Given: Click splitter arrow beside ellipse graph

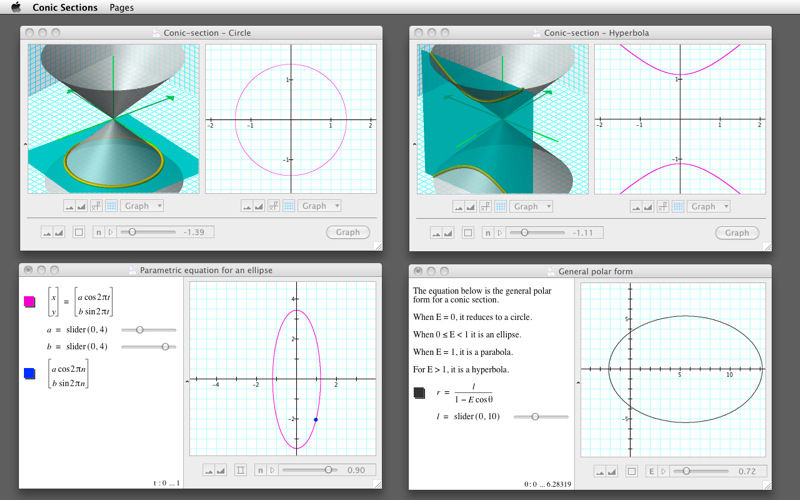Looking at the screenshot, I should click(x=186, y=381).
